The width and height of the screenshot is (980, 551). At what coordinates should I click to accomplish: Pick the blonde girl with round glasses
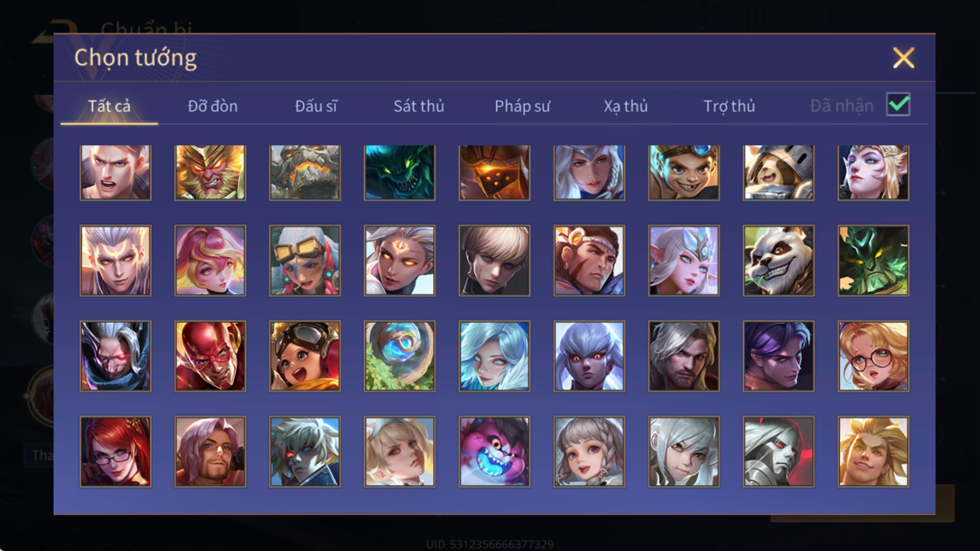(x=873, y=356)
